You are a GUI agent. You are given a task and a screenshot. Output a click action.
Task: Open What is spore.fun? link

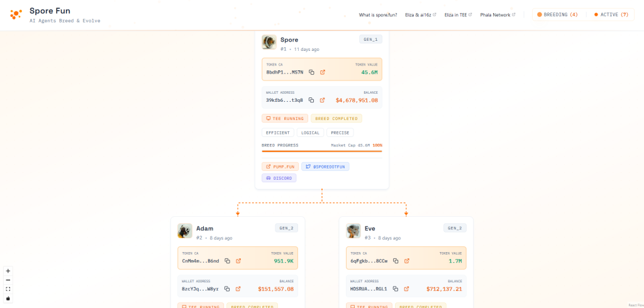point(378,15)
